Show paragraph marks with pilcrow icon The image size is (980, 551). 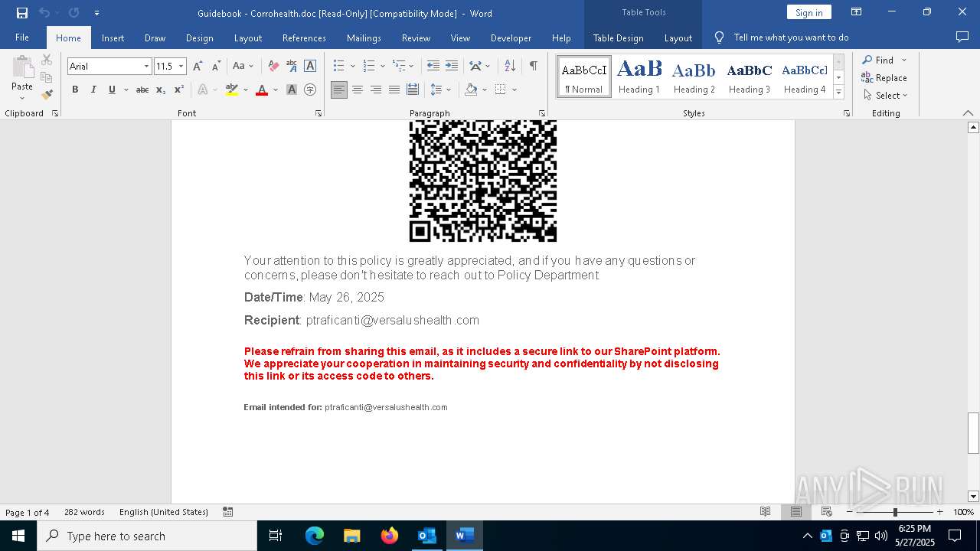point(533,66)
